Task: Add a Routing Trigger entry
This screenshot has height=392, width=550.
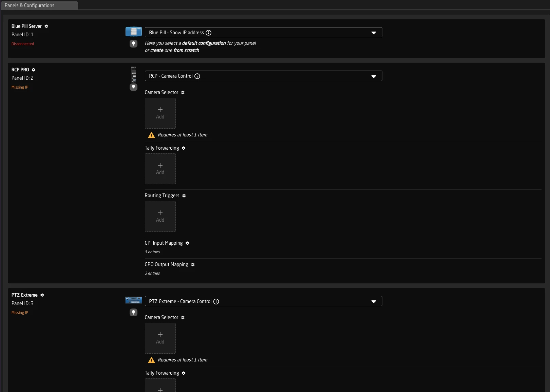Action: click(160, 216)
